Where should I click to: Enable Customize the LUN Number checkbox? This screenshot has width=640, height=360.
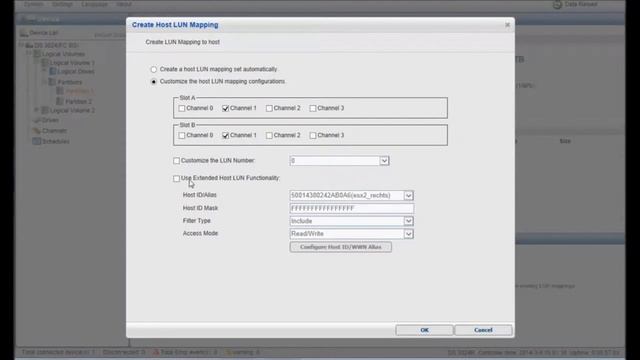click(176, 161)
